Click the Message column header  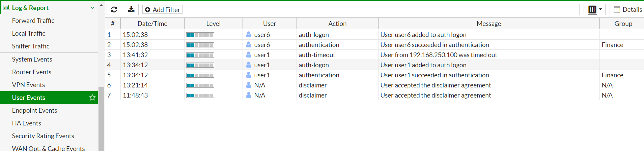coord(489,24)
